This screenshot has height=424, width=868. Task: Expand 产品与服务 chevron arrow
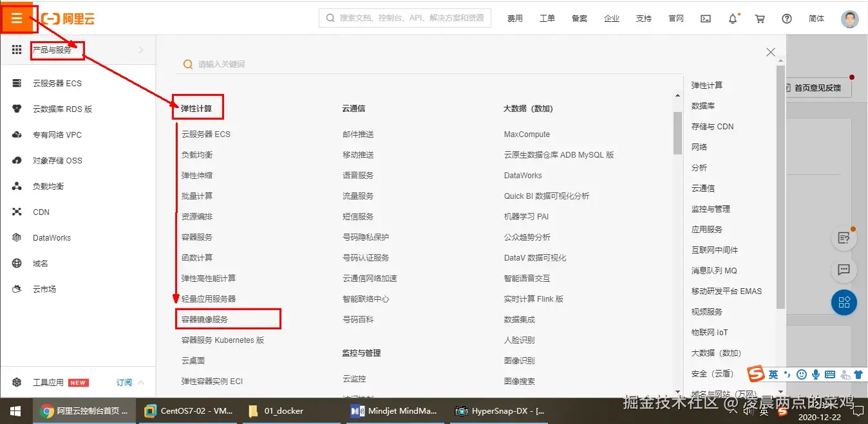[x=141, y=50]
